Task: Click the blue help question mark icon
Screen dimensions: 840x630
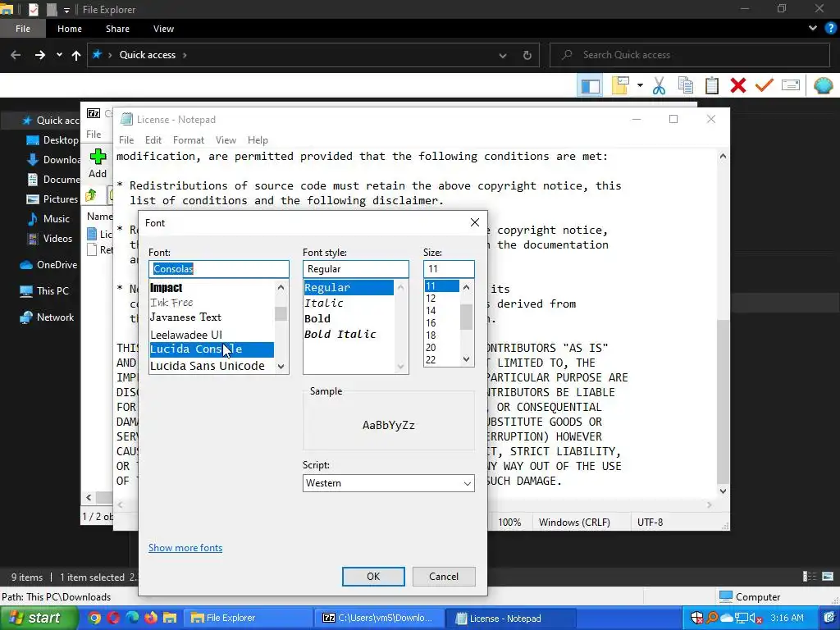Action: tap(831, 29)
